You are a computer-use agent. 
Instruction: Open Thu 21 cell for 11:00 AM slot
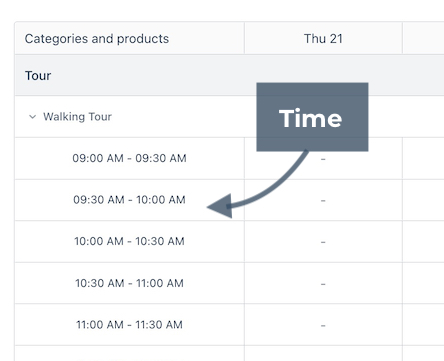[x=323, y=325]
